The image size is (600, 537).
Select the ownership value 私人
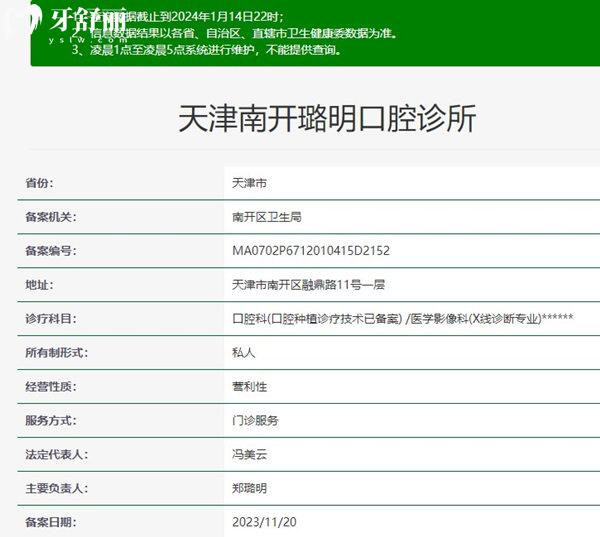(x=244, y=353)
